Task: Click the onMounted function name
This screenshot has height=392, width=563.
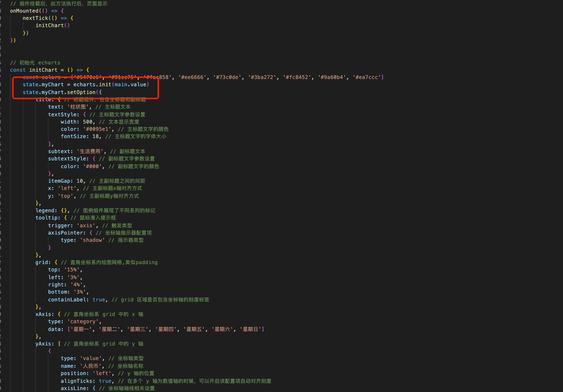Action: tap(24, 11)
